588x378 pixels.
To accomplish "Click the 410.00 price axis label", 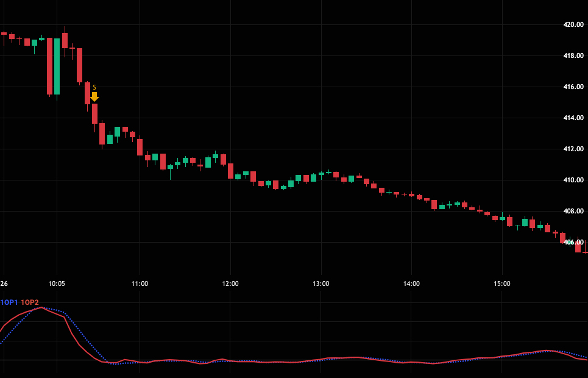I will (573, 180).
